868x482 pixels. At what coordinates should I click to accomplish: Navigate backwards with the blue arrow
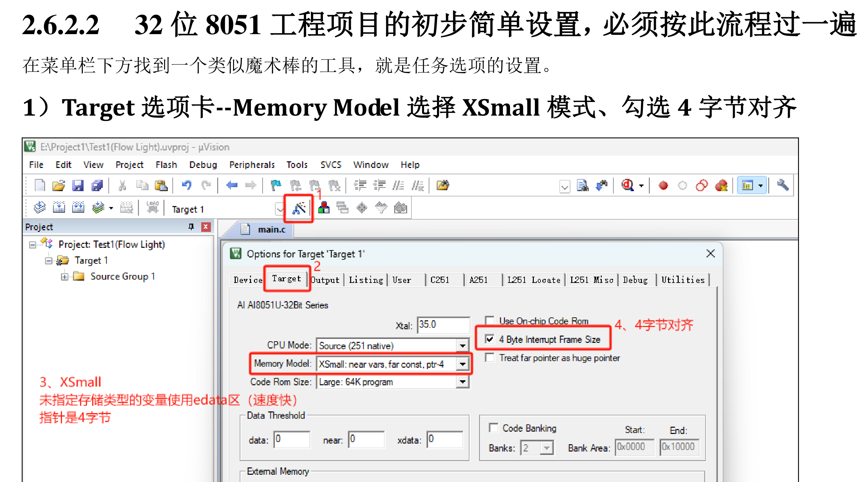pos(232,185)
